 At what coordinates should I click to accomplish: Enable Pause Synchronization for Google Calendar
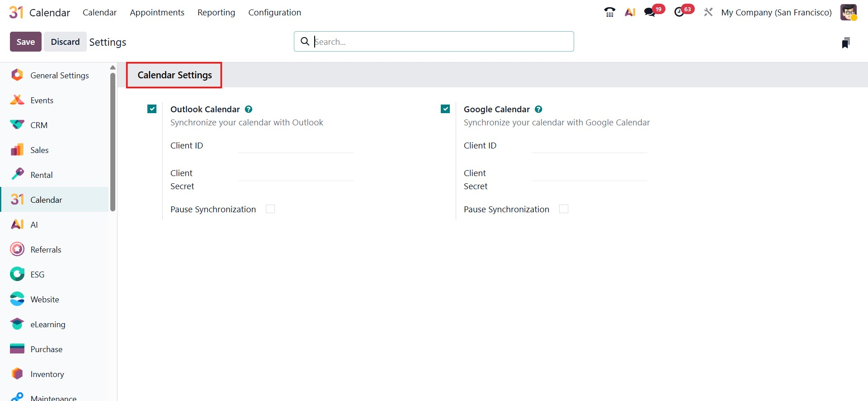[564, 209]
